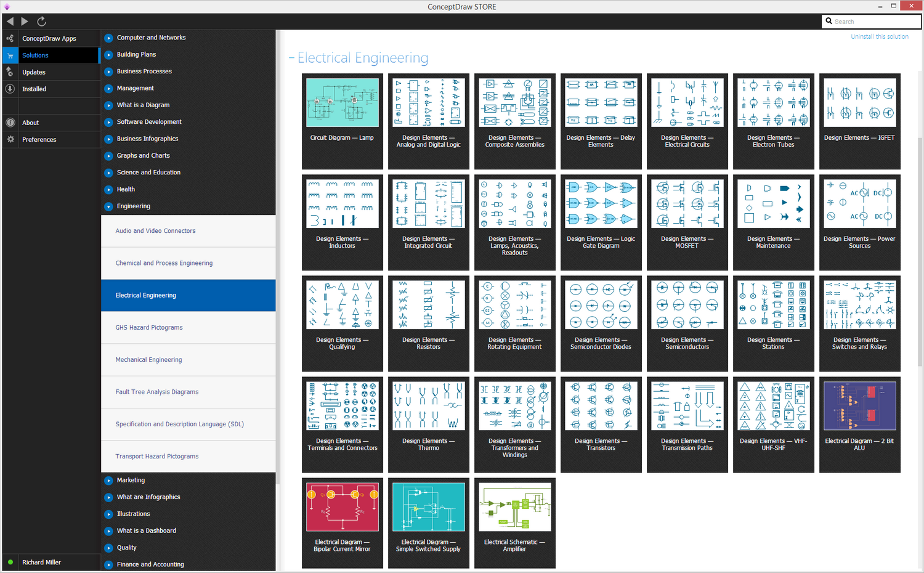Image resolution: width=924 pixels, height=573 pixels.
Task: Select Fault Tree Analysis Diagrams solution
Action: point(188,392)
